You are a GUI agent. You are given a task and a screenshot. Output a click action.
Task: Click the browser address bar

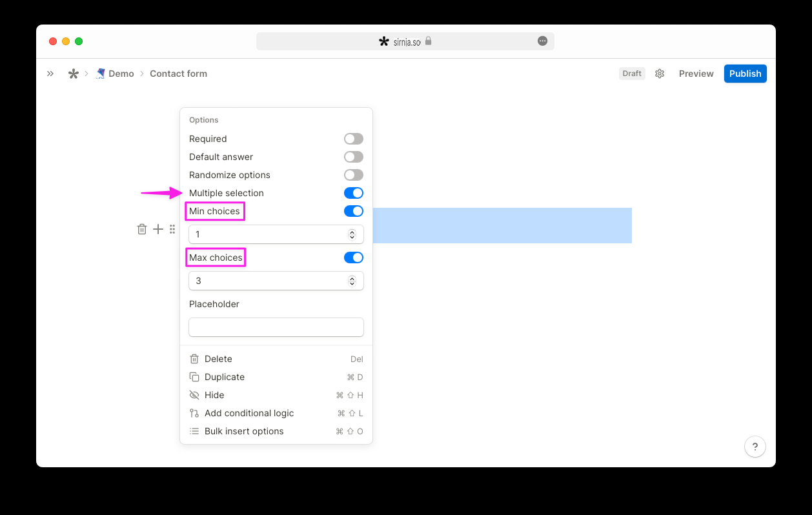coord(405,41)
